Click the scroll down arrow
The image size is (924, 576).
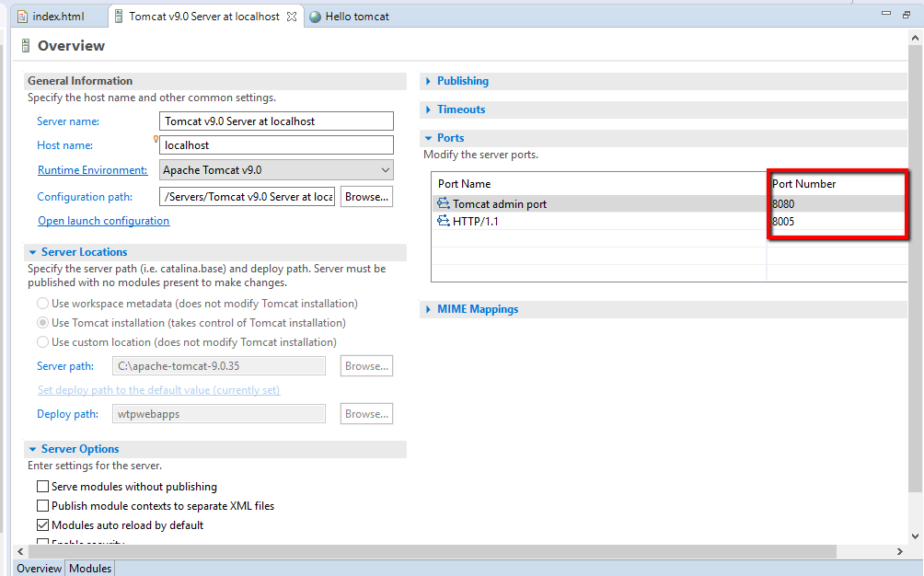pos(915,536)
